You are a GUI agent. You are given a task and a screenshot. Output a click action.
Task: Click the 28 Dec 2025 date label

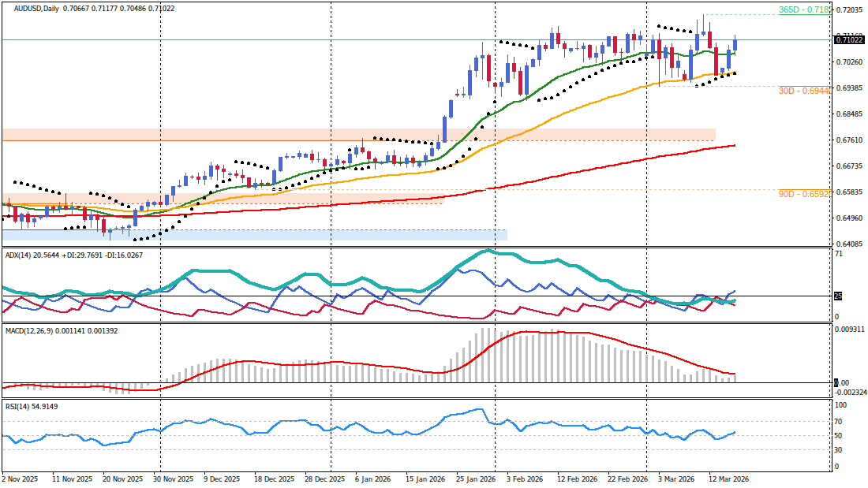point(325,479)
